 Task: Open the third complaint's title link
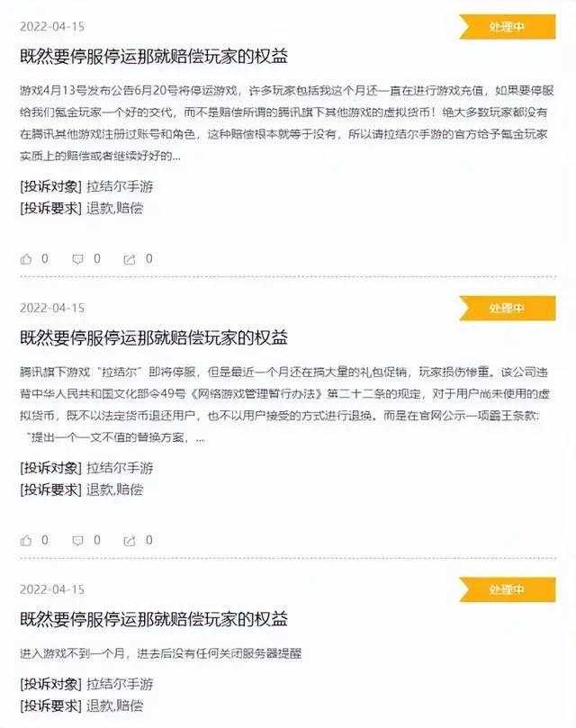coord(154,619)
